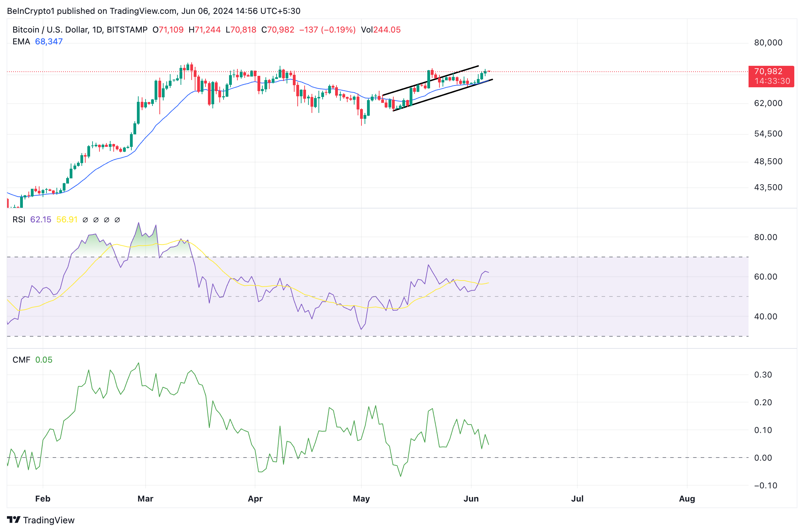The height and width of the screenshot is (532, 804).
Task: Click the 14:33:30 bar countdown timer
Action: (x=772, y=81)
